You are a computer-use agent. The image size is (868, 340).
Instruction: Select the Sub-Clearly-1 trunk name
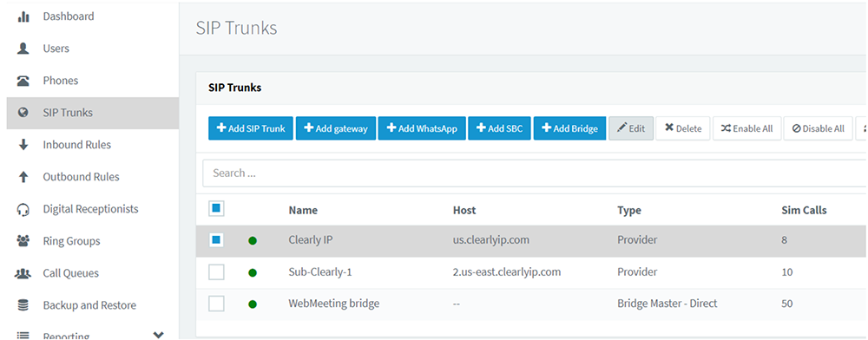(x=320, y=272)
